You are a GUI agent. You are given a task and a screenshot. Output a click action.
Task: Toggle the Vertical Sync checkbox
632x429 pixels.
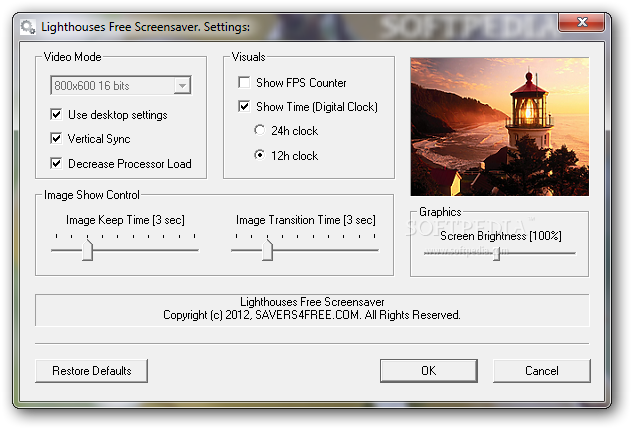pyautogui.click(x=56, y=139)
